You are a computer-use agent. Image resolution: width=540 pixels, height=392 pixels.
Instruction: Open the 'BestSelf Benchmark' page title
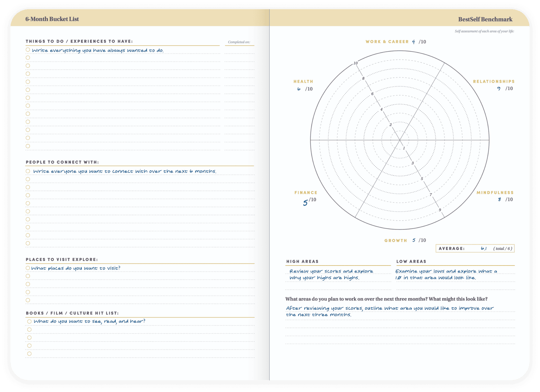[x=485, y=19]
